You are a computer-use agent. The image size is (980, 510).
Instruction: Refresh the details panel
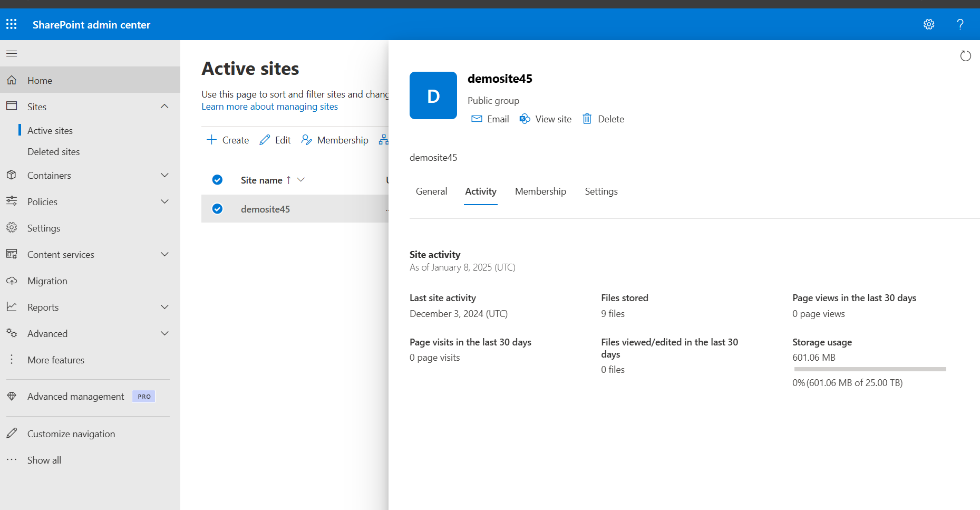point(965,56)
